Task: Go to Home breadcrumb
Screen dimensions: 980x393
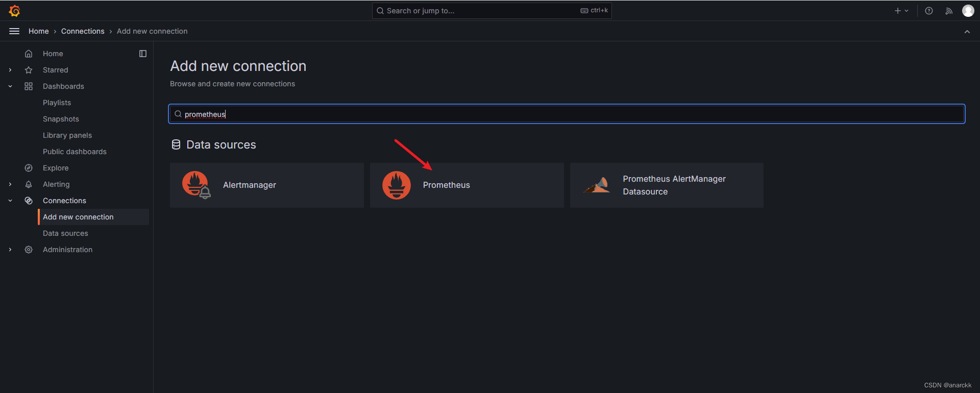Action: 39,31
